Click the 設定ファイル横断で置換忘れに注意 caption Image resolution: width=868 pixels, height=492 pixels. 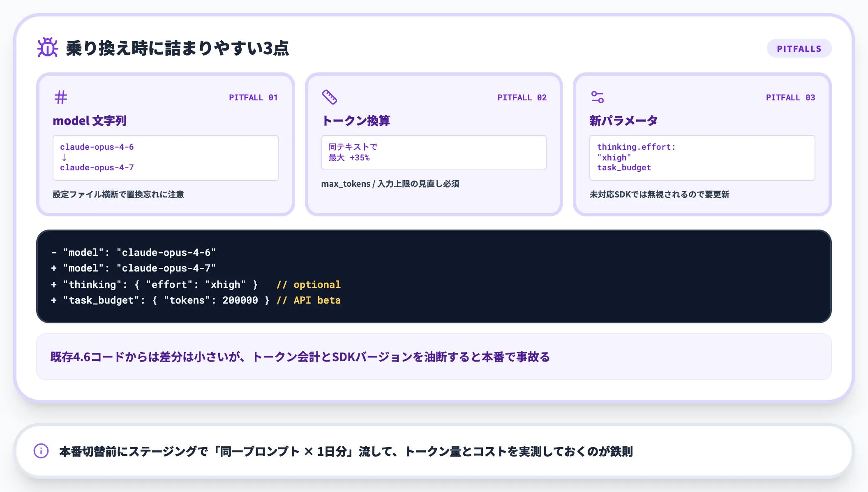click(x=119, y=195)
